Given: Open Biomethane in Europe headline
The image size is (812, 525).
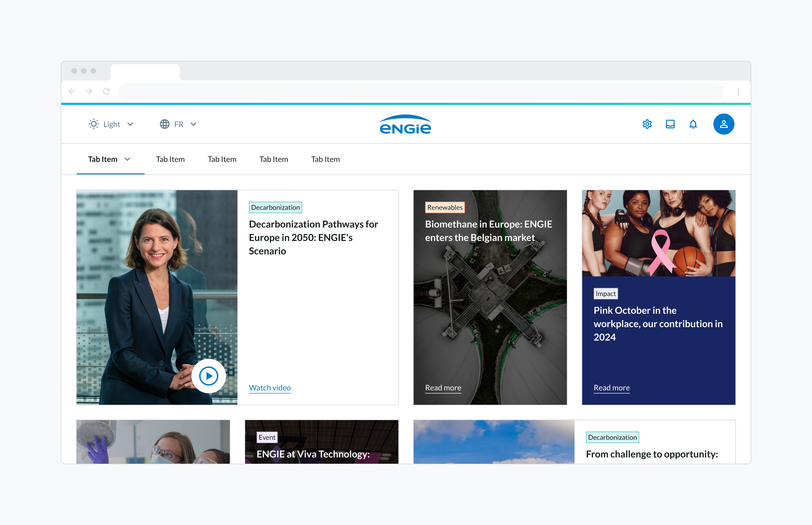Looking at the screenshot, I should 489,231.
